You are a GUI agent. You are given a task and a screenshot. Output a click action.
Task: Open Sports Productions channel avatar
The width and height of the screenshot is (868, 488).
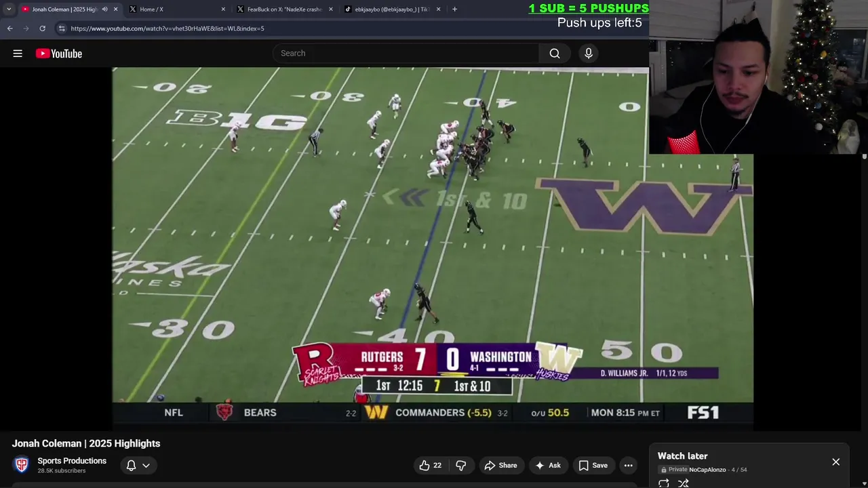pyautogui.click(x=22, y=465)
